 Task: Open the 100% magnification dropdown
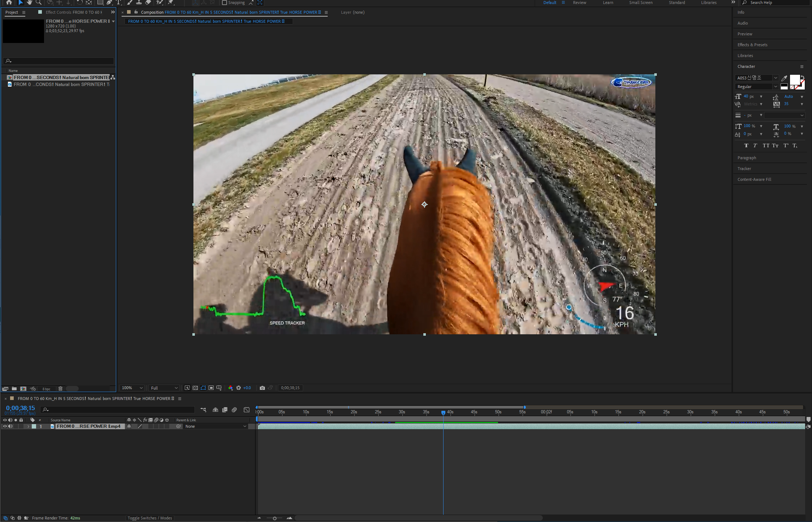point(132,388)
